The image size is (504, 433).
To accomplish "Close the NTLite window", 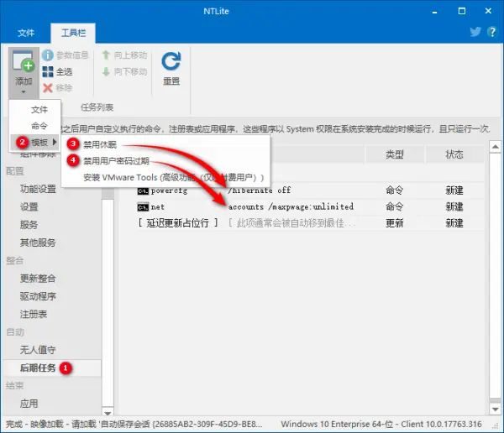I will (x=488, y=11).
